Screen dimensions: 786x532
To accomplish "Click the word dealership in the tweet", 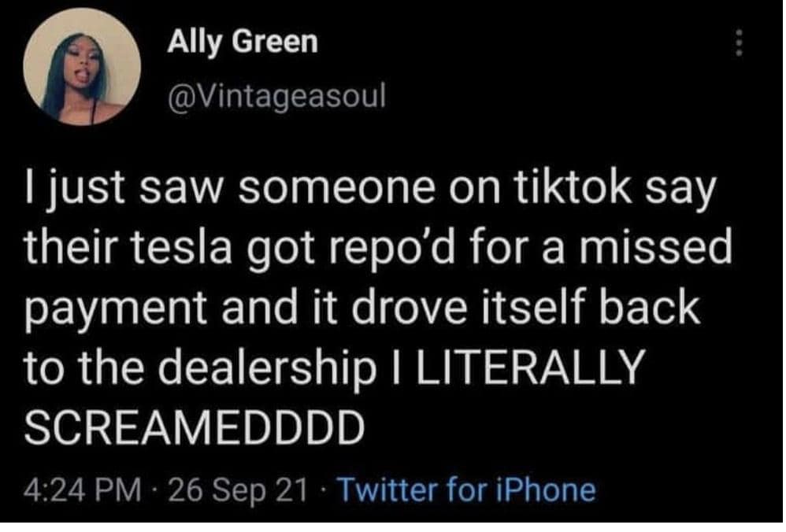I will point(280,368).
